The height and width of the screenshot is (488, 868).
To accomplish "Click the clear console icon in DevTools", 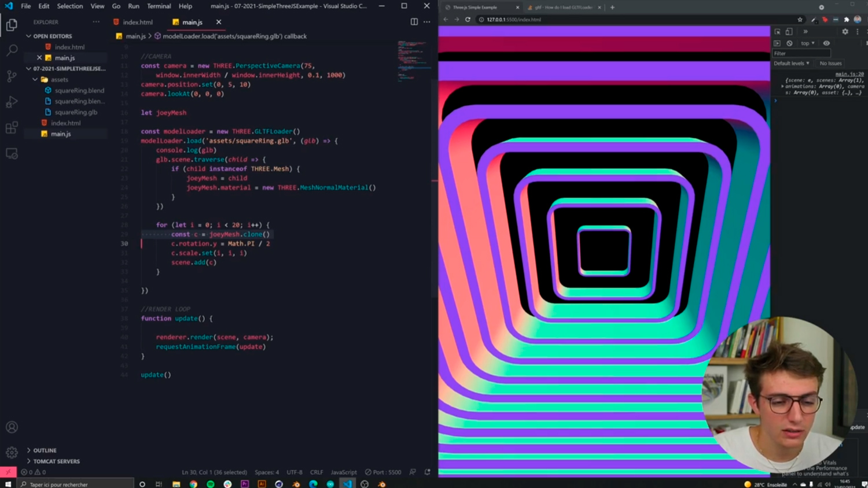I will click(x=789, y=43).
